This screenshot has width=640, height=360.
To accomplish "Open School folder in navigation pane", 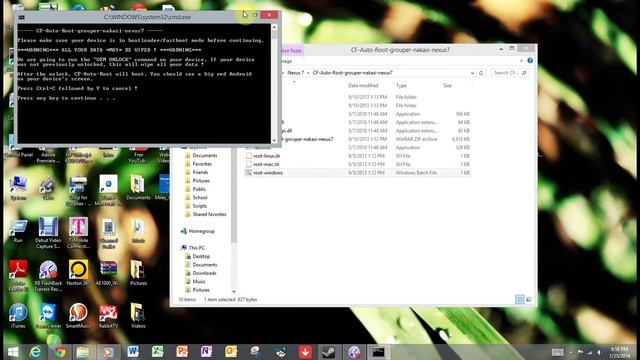I will pyautogui.click(x=200, y=198).
